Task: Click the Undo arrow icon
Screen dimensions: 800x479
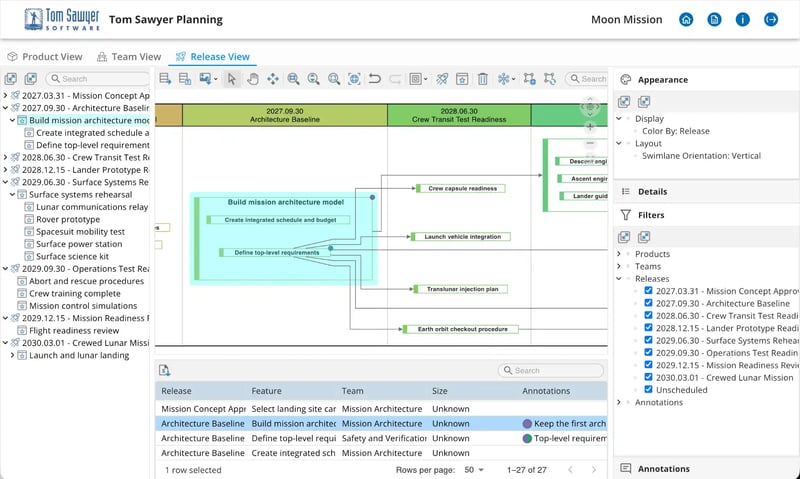Action: (x=374, y=79)
